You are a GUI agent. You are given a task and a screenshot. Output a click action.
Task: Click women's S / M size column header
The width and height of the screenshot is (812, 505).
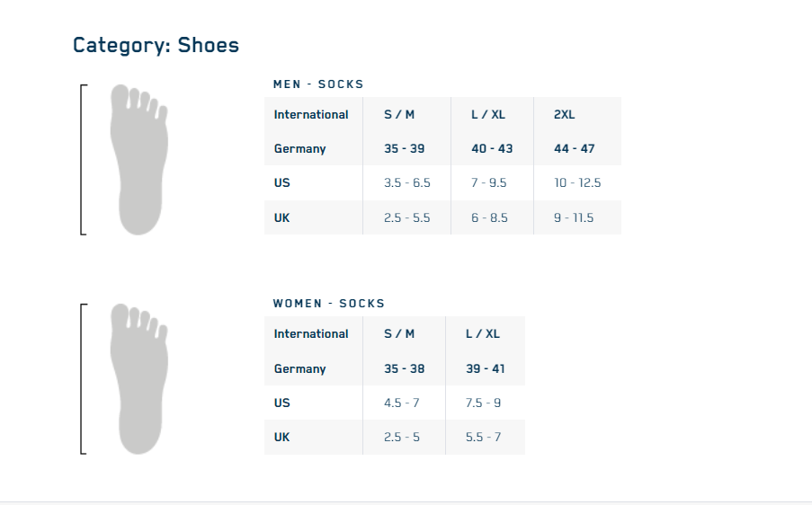[399, 334]
